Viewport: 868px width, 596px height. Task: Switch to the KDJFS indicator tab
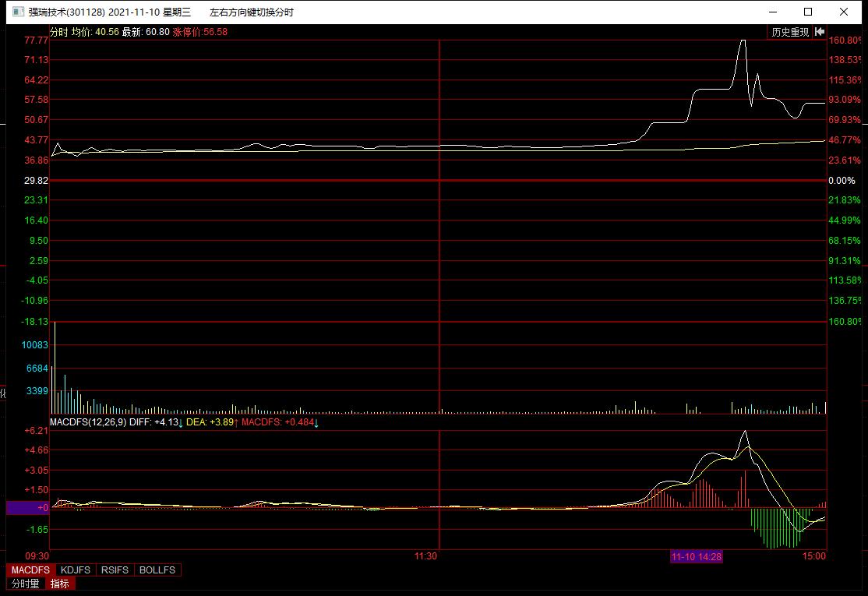pyautogui.click(x=76, y=570)
